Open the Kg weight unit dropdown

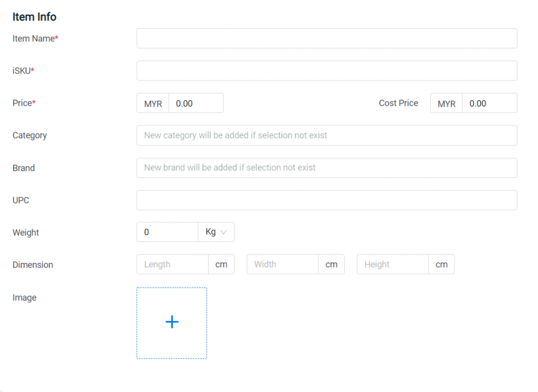coord(216,232)
